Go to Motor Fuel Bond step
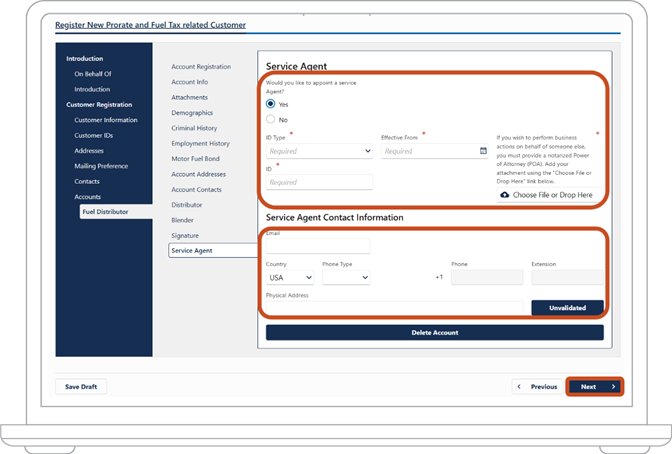The width and height of the screenshot is (672, 454). 195,159
